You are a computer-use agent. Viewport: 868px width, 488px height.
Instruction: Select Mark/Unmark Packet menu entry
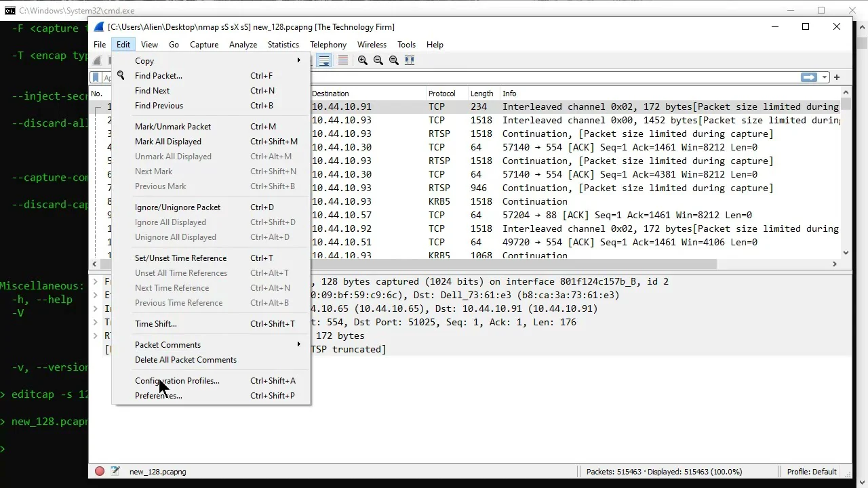tap(173, 127)
